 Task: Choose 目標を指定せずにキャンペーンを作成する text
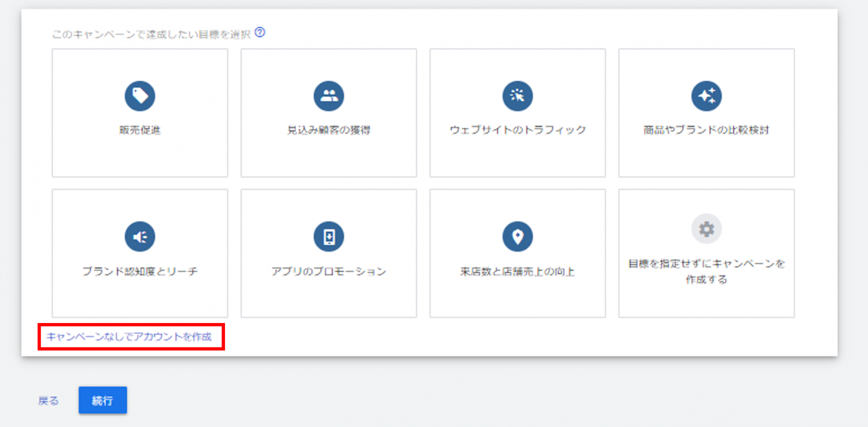point(706,272)
